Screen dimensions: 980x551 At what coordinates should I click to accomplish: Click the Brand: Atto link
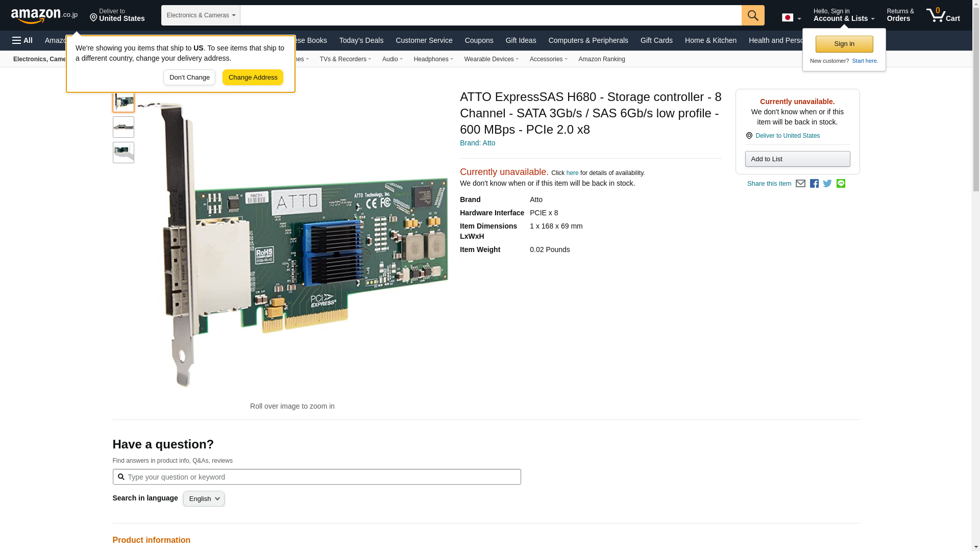pos(477,143)
